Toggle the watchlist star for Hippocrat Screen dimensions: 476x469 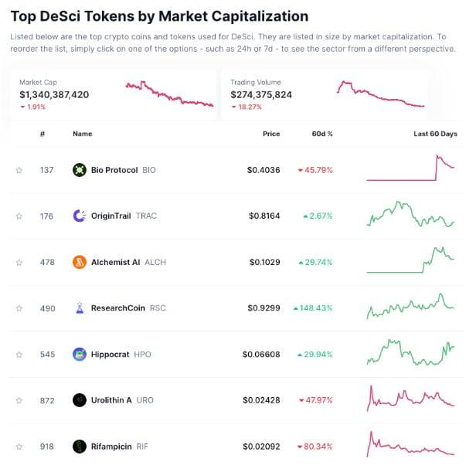point(19,354)
